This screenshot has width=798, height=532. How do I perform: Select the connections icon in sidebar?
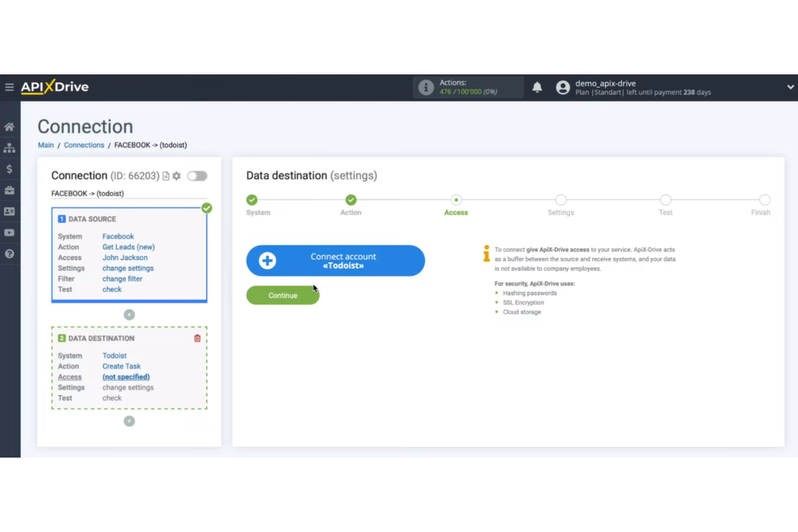pos(9,148)
